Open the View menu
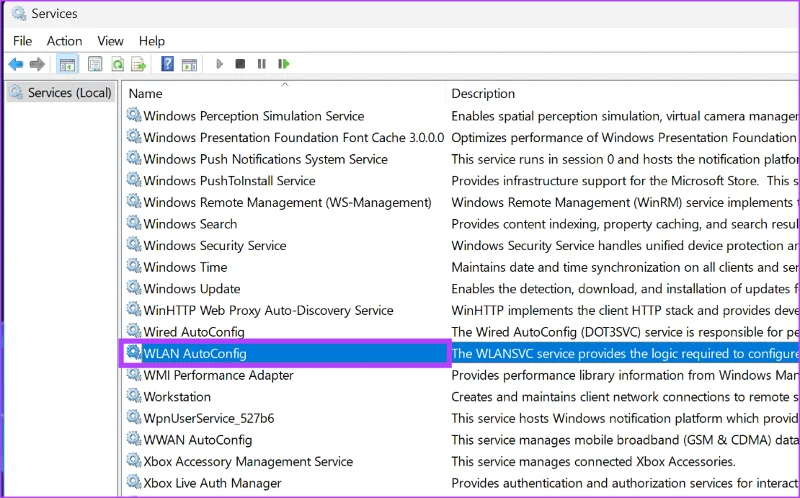The width and height of the screenshot is (800, 498). [x=110, y=41]
